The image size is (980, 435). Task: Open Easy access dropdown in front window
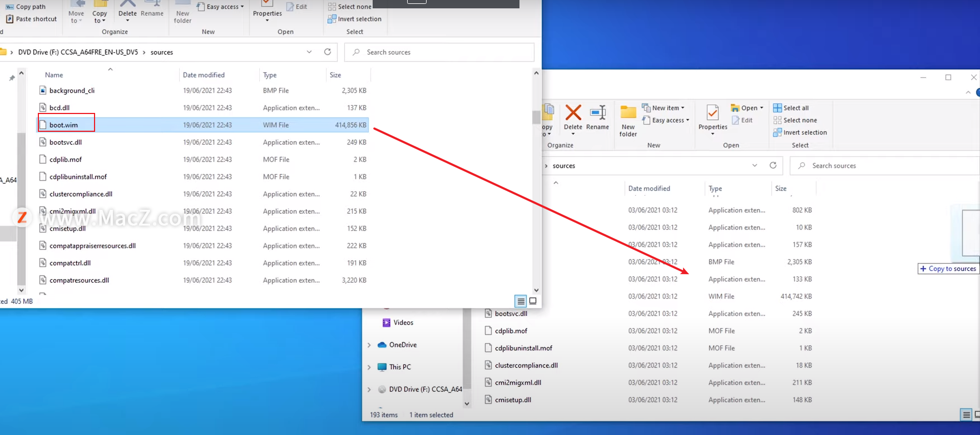tap(221, 7)
